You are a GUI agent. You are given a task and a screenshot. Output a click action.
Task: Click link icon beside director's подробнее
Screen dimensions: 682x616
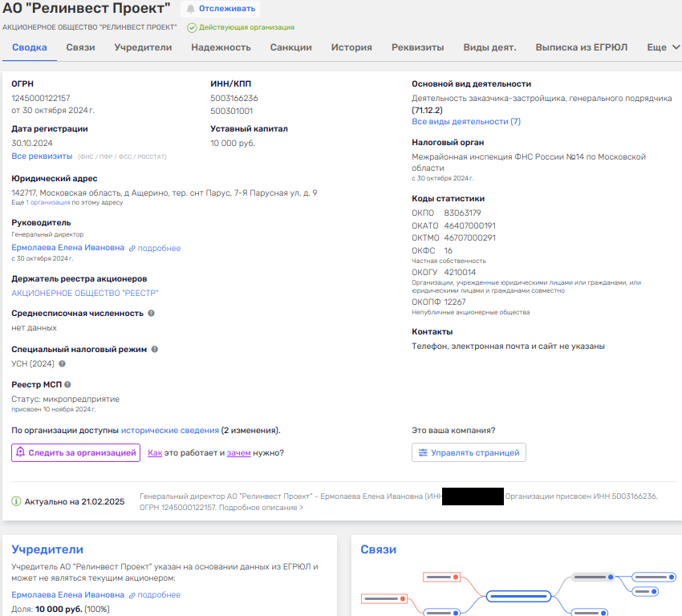coord(132,249)
